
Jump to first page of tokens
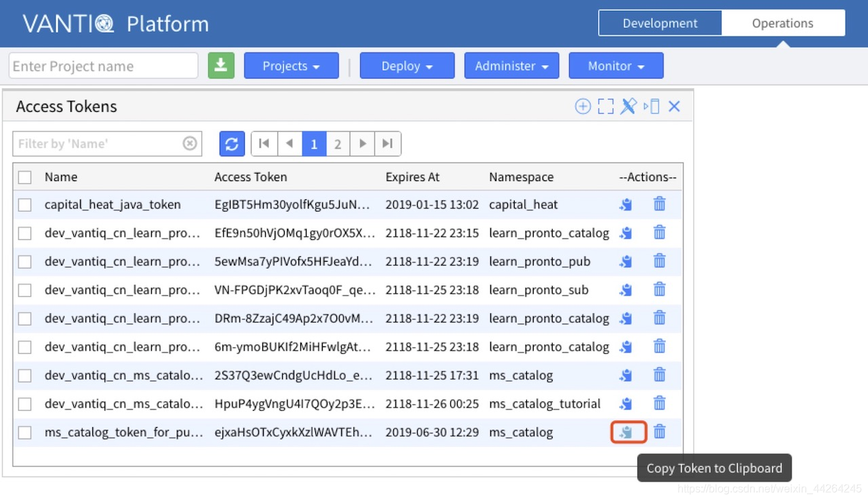[264, 144]
